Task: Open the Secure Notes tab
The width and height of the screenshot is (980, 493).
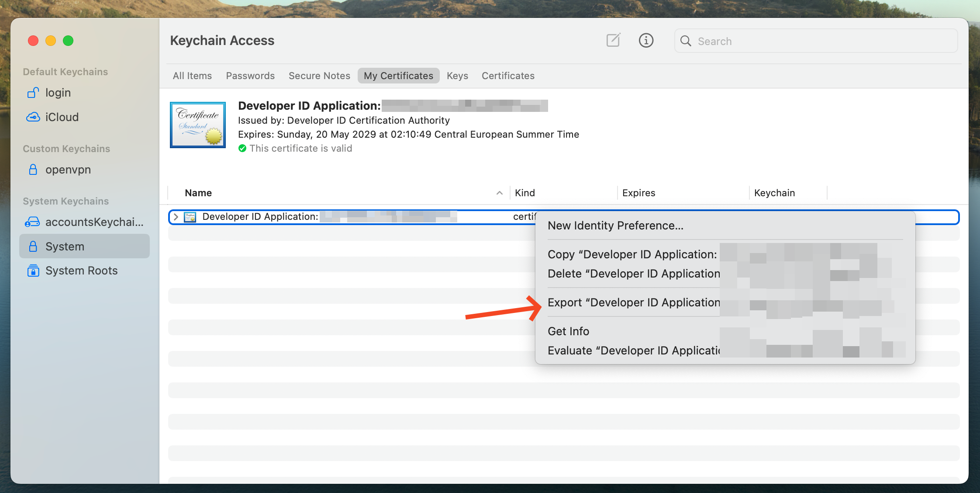Action: click(319, 76)
